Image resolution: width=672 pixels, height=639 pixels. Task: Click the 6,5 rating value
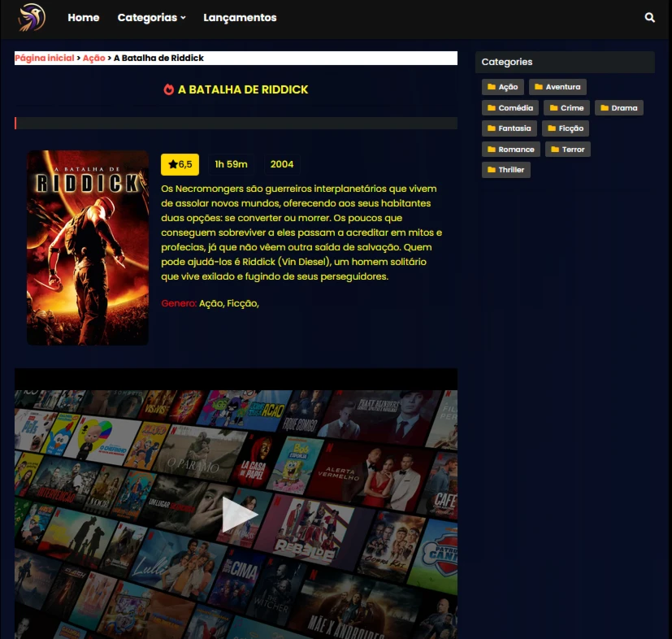185,164
